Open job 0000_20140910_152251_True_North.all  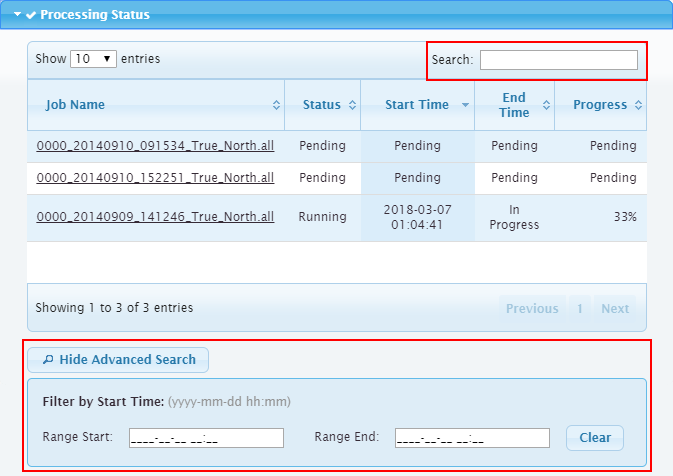point(155,178)
